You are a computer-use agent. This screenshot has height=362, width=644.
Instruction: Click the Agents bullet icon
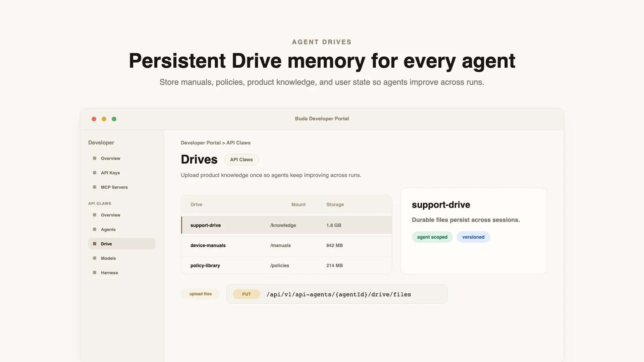tap(95, 229)
